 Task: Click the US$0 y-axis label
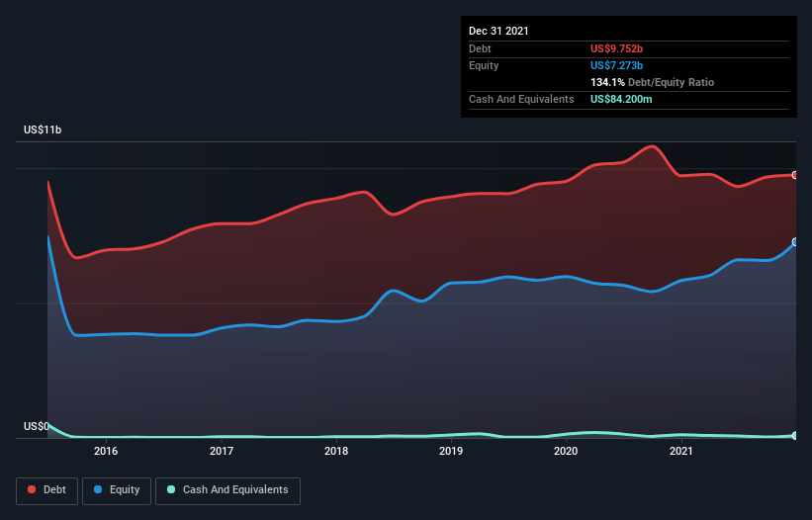pyautogui.click(x=37, y=426)
